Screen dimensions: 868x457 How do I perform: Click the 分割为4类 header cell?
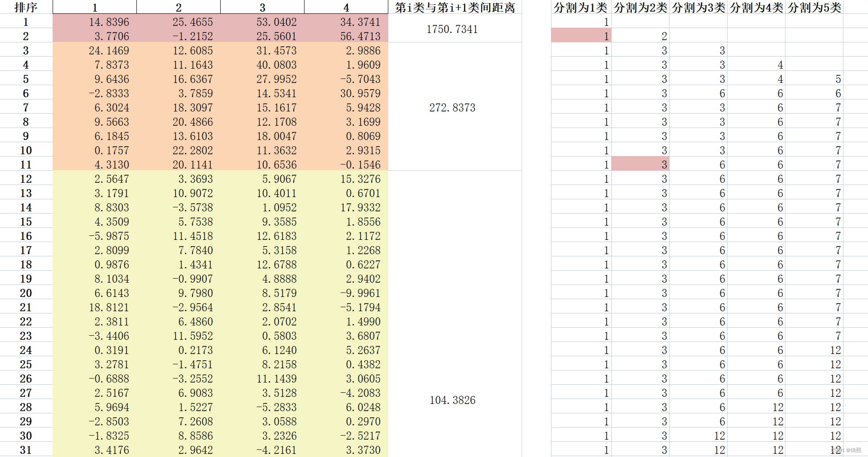pyautogui.click(x=757, y=7)
